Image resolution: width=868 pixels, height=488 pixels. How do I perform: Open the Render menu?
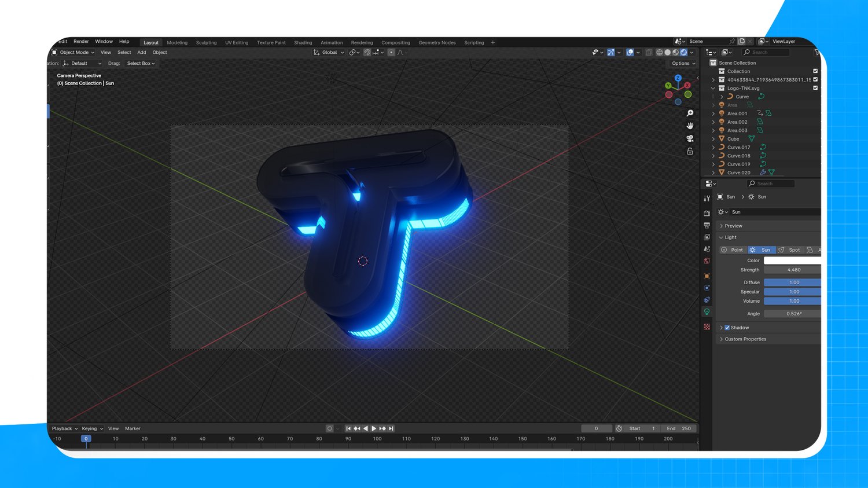(81, 42)
